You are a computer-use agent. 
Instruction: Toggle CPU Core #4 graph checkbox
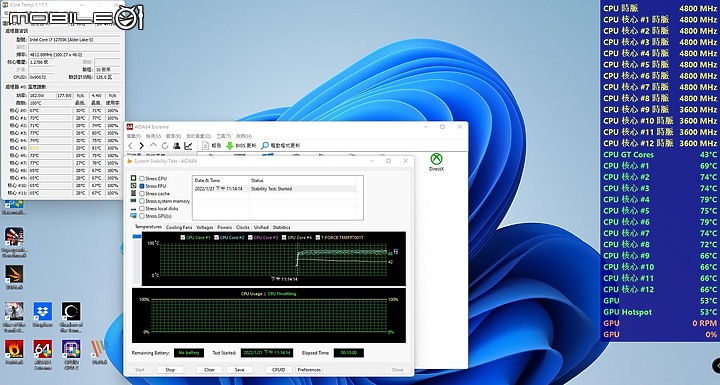coord(284,238)
